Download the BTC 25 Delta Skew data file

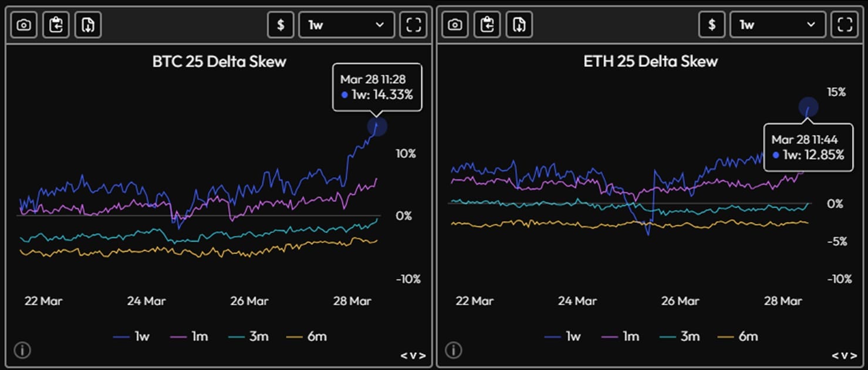pyautogui.click(x=87, y=25)
